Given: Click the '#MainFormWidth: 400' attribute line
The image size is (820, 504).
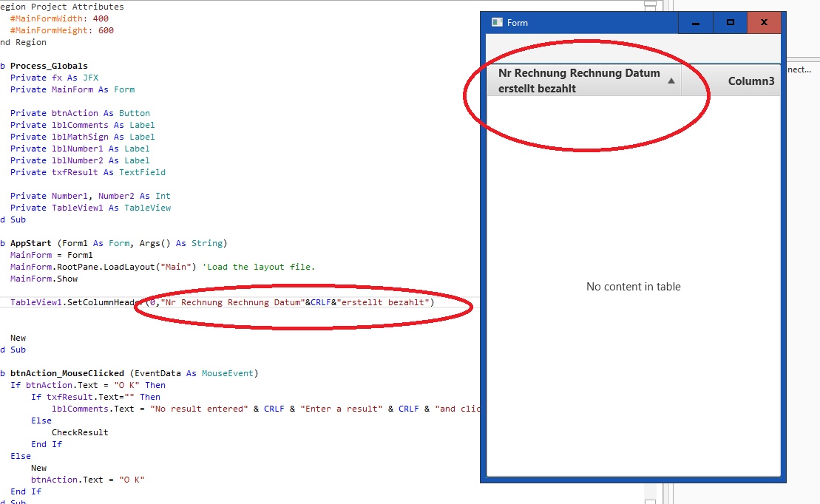Looking at the screenshot, I should coord(60,18).
